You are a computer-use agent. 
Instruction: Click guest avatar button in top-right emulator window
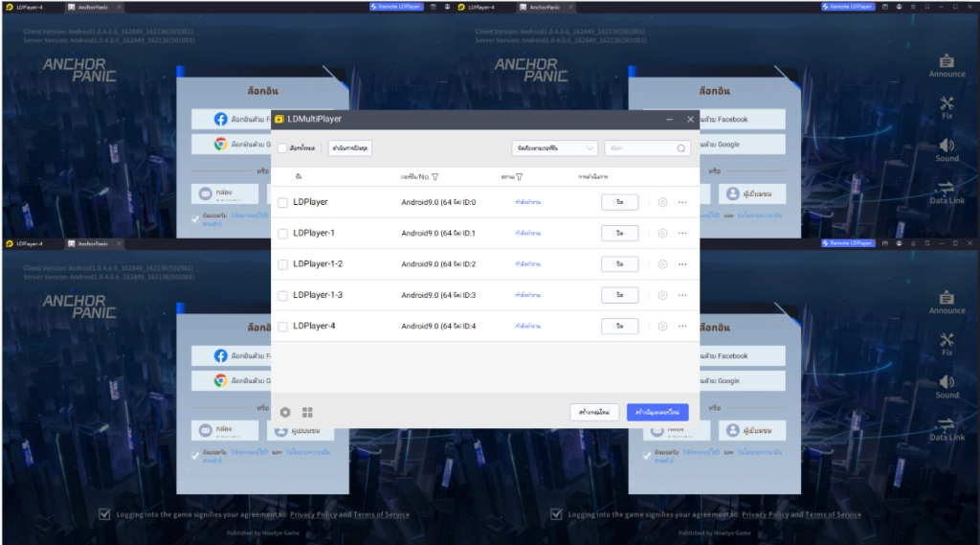coord(751,194)
